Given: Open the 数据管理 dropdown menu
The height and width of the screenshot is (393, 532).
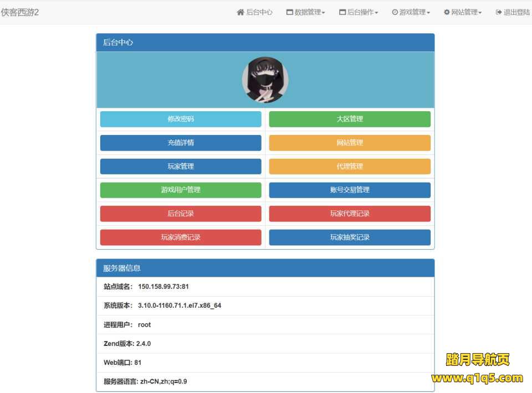Looking at the screenshot, I should (305, 12).
